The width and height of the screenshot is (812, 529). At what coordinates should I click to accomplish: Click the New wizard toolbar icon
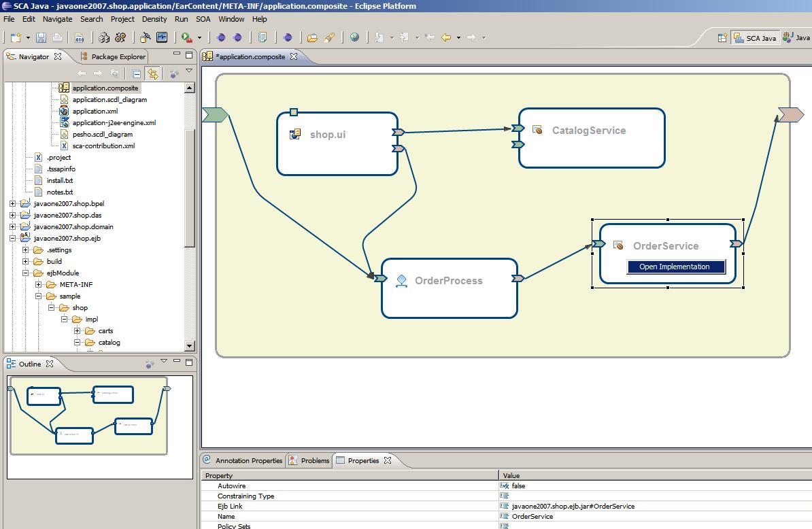16,37
